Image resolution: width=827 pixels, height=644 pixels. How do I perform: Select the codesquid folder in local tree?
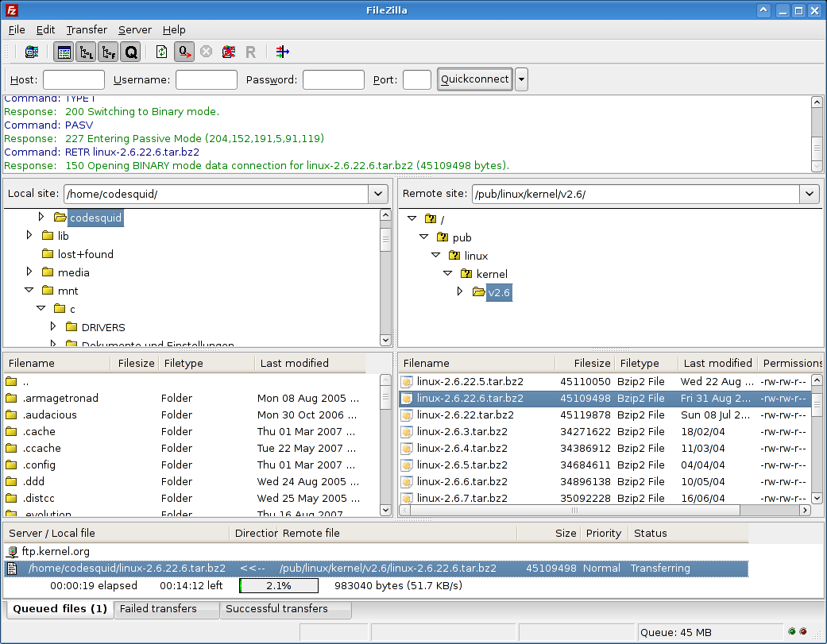[x=95, y=217]
